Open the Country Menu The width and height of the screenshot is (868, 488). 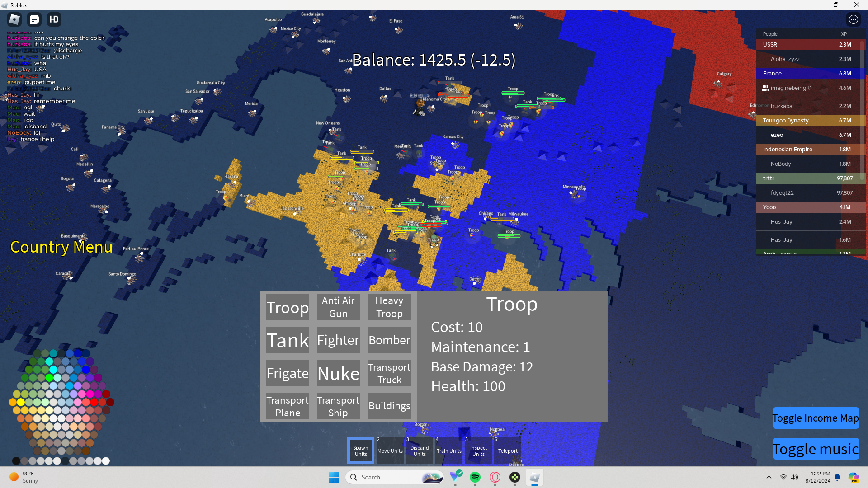(61, 247)
